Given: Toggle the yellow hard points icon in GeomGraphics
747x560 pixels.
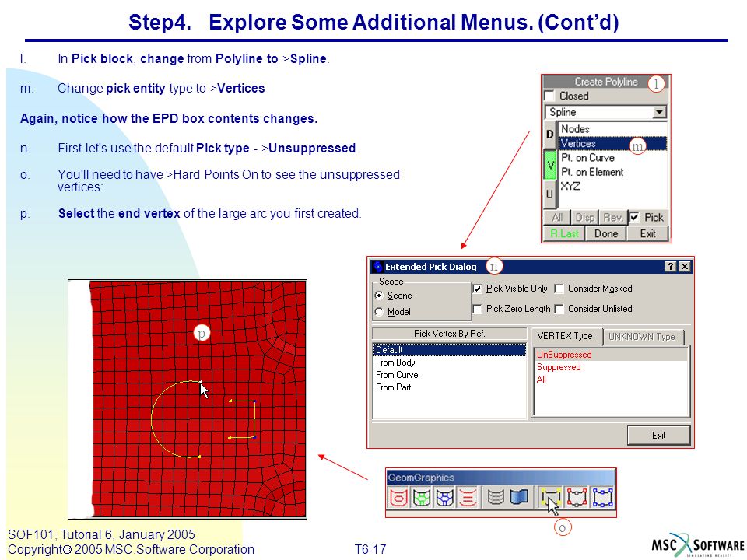Looking at the screenshot, I should (x=550, y=498).
